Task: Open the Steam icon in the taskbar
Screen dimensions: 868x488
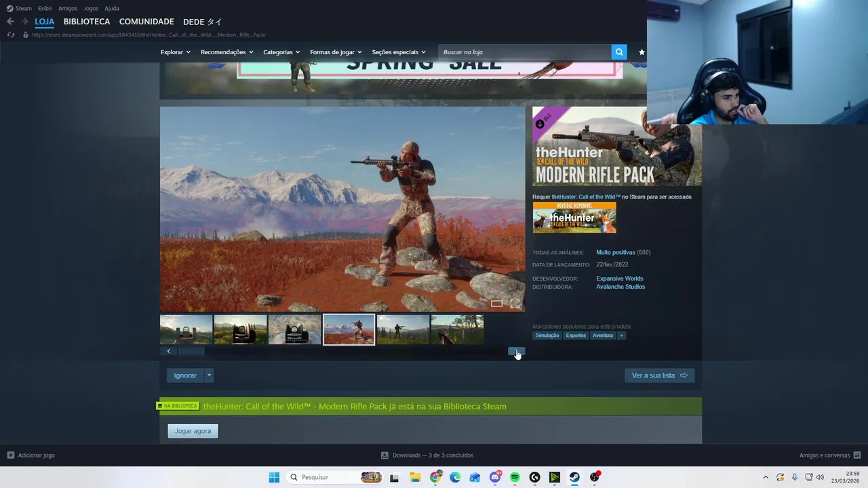Action: [x=574, y=477]
